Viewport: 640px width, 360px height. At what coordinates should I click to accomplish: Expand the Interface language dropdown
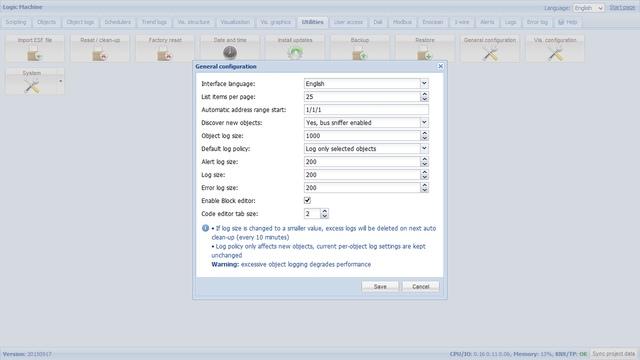pyautogui.click(x=424, y=83)
